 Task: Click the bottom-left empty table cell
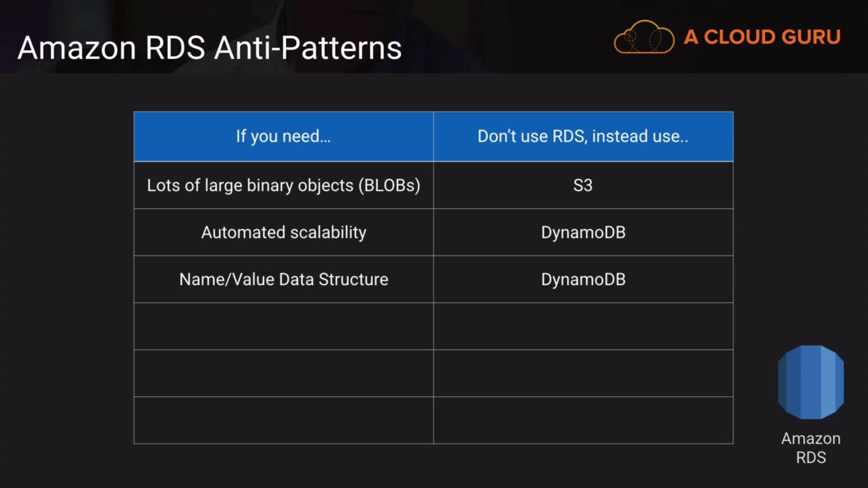point(283,420)
